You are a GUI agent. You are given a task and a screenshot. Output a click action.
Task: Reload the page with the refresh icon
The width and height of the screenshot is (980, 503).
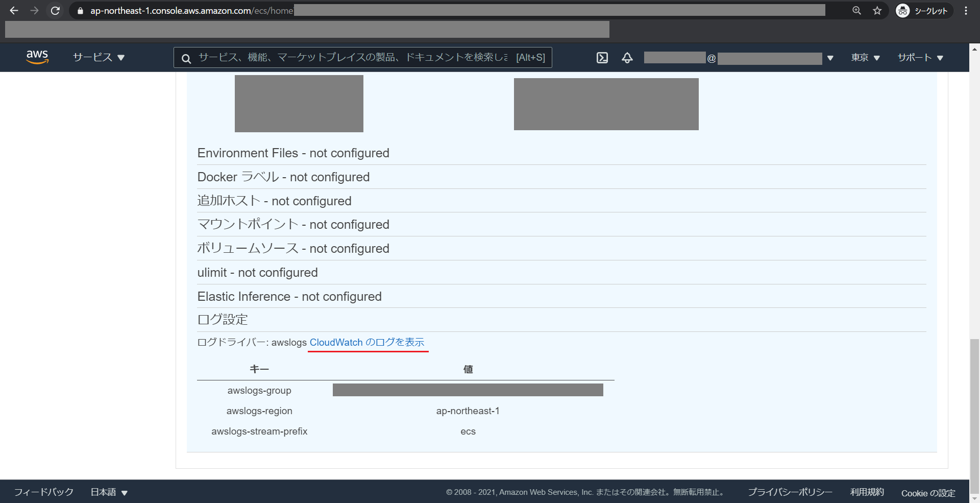point(55,10)
